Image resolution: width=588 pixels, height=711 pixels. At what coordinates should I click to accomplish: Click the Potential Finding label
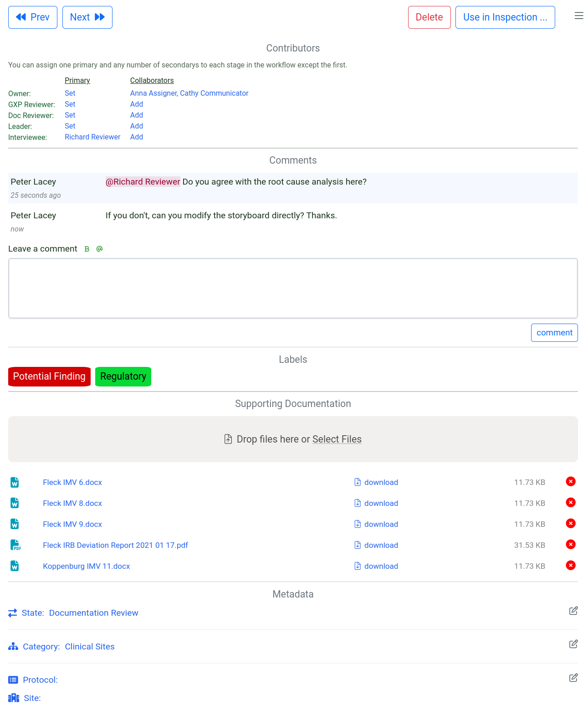(x=49, y=376)
